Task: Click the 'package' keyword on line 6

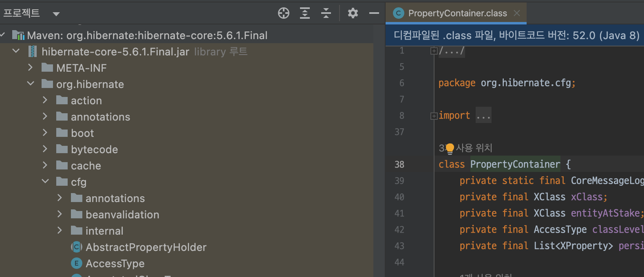Action: (x=457, y=83)
